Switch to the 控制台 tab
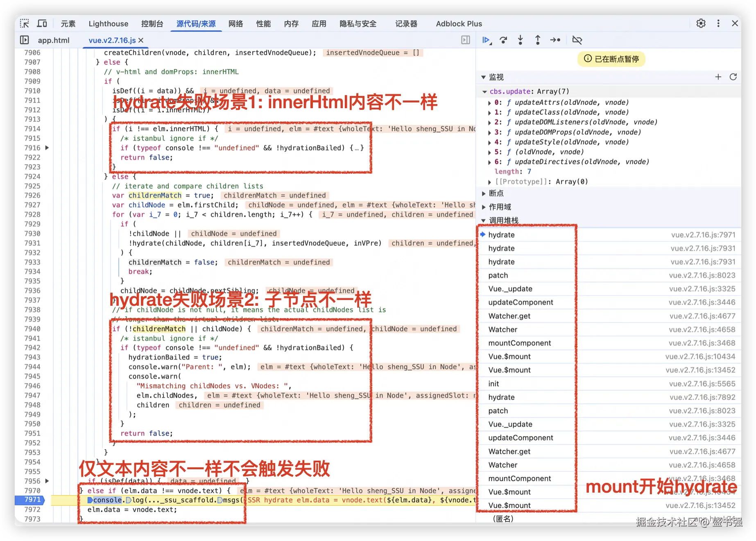Viewport: 756px width, 541px height. [x=152, y=24]
